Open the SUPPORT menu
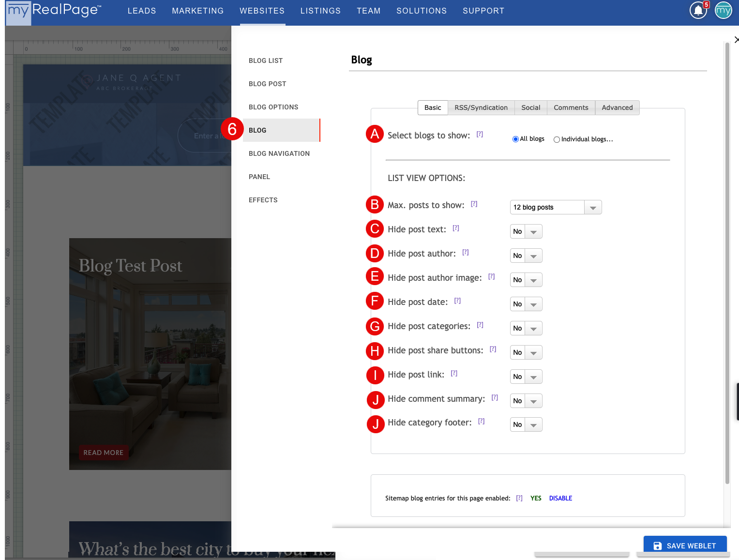The image size is (739, 560). click(x=483, y=11)
